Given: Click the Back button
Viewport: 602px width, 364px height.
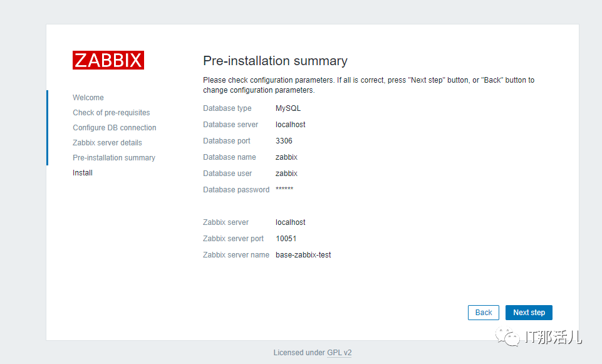Looking at the screenshot, I should 484,313.
